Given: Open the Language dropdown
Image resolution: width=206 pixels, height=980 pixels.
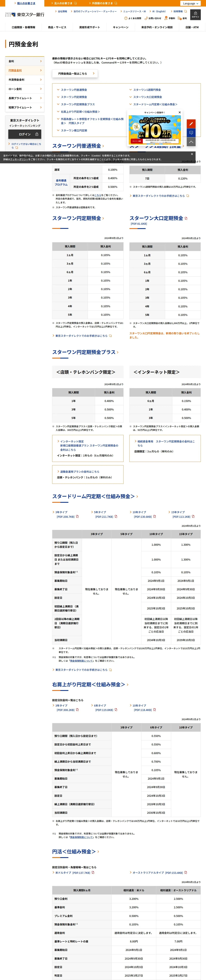Looking at the screenshot, I should point(191,3).
